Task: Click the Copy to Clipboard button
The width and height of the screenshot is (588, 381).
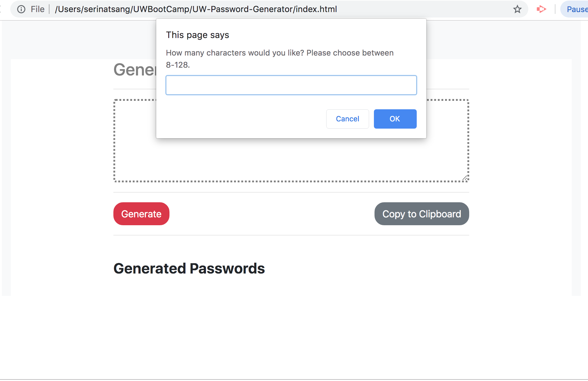Action: [422, 214]
